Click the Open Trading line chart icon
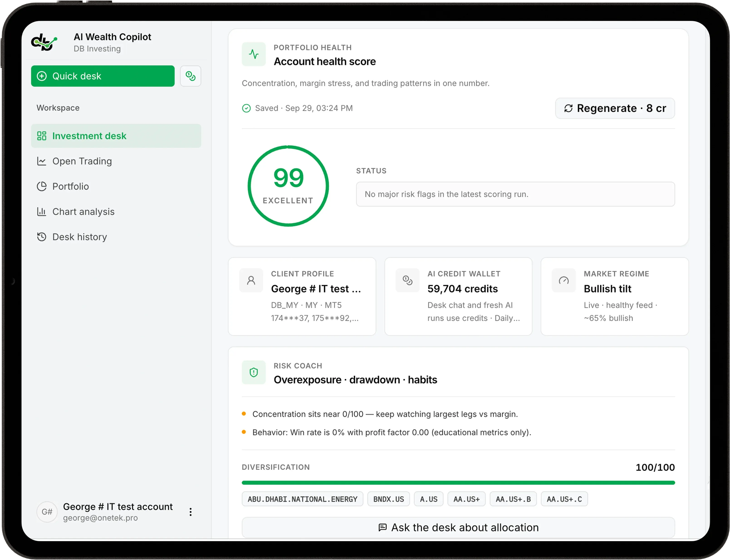Viewport: 730px width, 560px height. pyautogui.click(x=42, y=161)
